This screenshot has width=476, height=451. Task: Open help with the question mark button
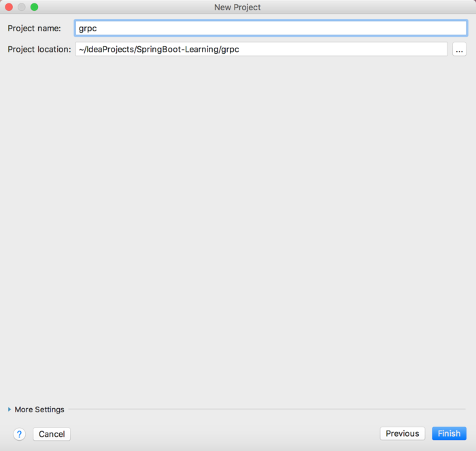(19, 434)
